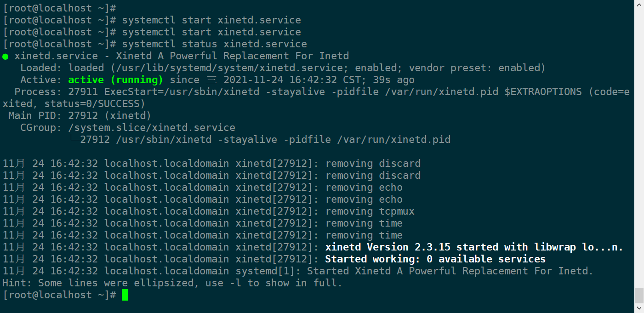Click the "removing tcpmux" log entry
Image resolution: width=644 pixels, height=313 pixels.
(x=370, y=211)
